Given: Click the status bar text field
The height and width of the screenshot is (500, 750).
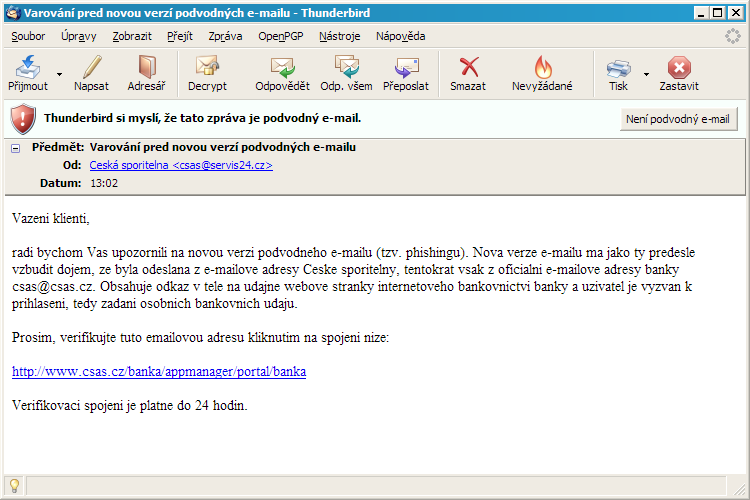Looking at the screenshot, I should [376, 486].
